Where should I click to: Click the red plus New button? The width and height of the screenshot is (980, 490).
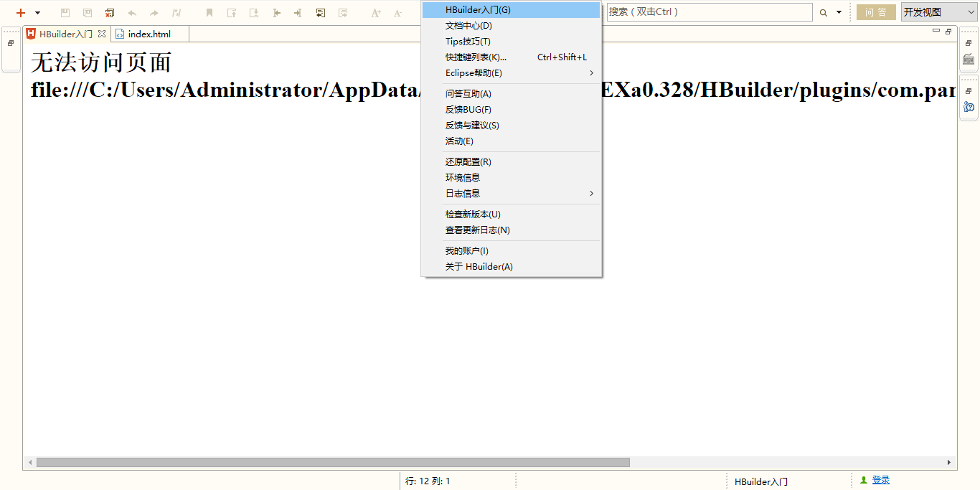click(21, 13)
